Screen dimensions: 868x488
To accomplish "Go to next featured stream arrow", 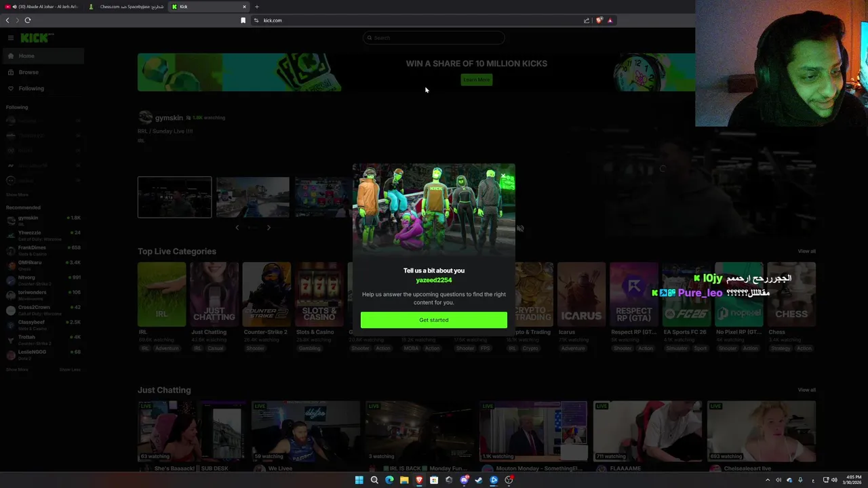I will (x=269, y=228).
